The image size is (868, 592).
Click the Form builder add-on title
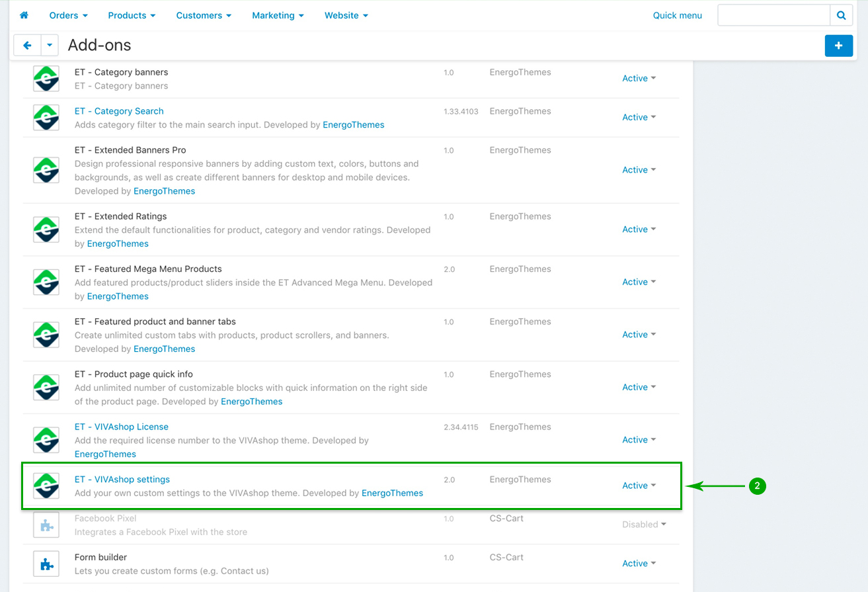click(x=101, y=558)
